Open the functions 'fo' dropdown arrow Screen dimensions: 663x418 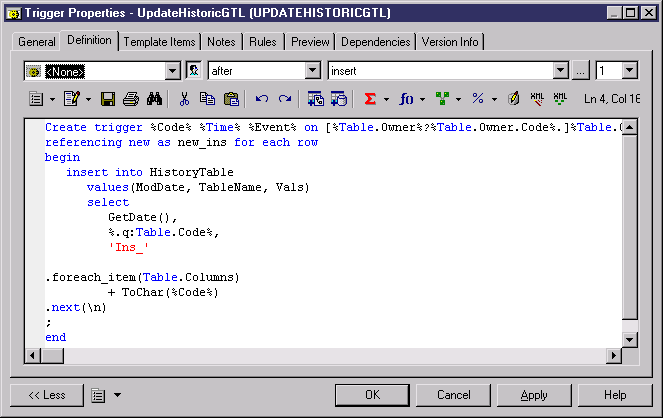[x=423, y=99]
